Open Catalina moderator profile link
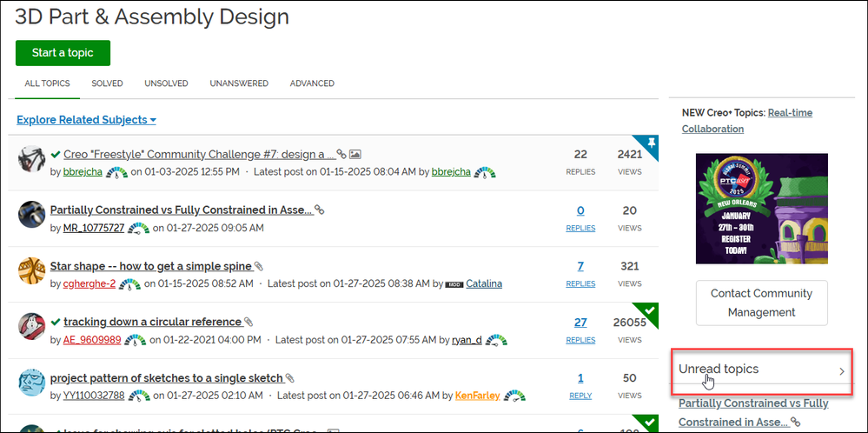The height and width of the screenshot is (433, 868). click(484, 283)
